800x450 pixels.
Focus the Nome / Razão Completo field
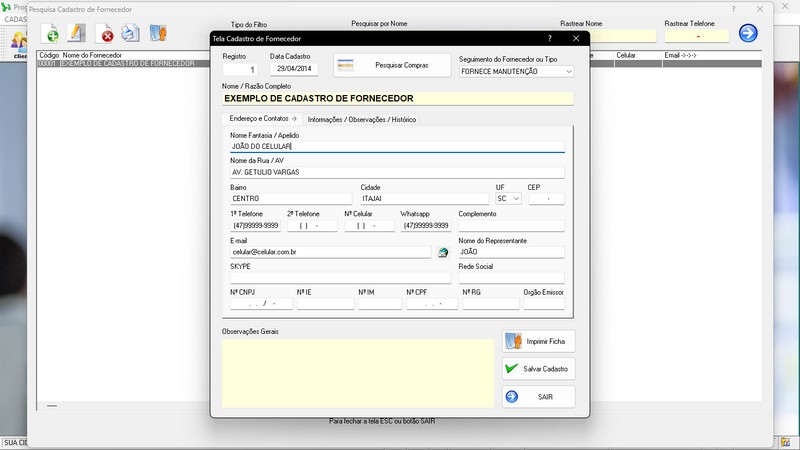point(398,98)
